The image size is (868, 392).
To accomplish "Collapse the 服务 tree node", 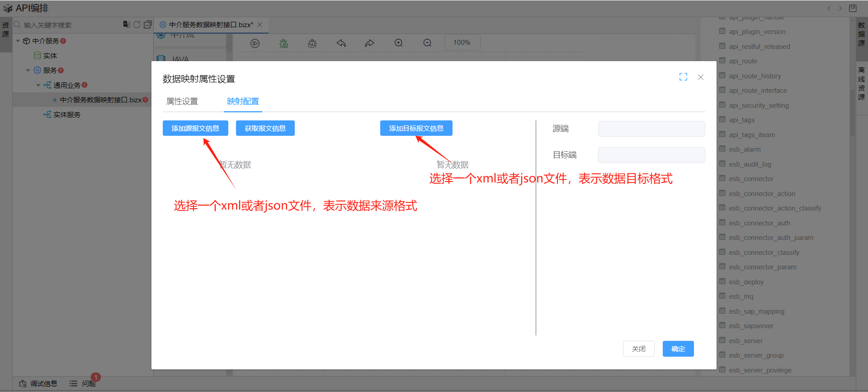I will (x=28, y=71).
